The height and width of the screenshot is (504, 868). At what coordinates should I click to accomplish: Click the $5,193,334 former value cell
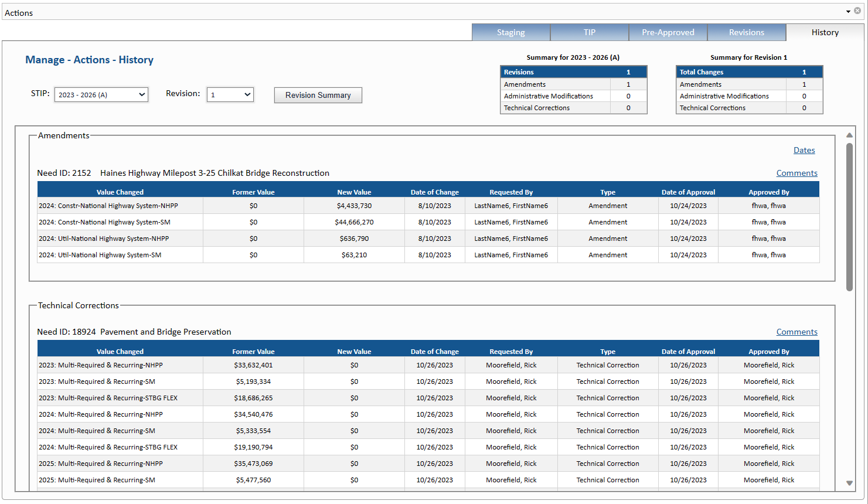(x=253, y=382)
